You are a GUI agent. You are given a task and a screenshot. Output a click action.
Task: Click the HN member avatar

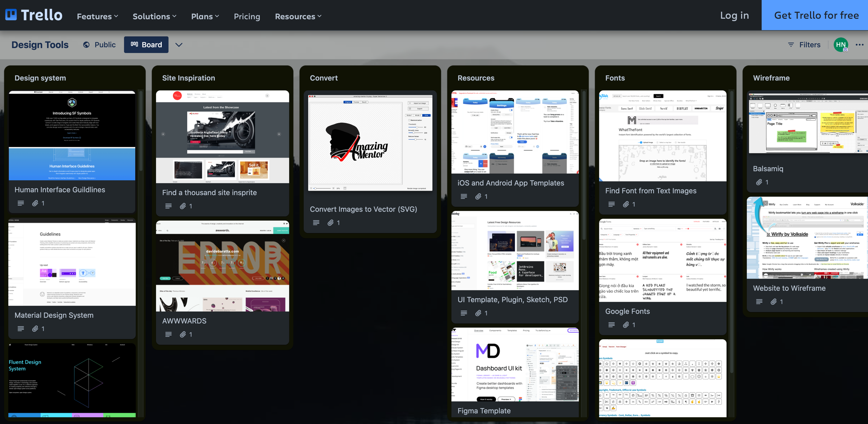tap(841, 45)
